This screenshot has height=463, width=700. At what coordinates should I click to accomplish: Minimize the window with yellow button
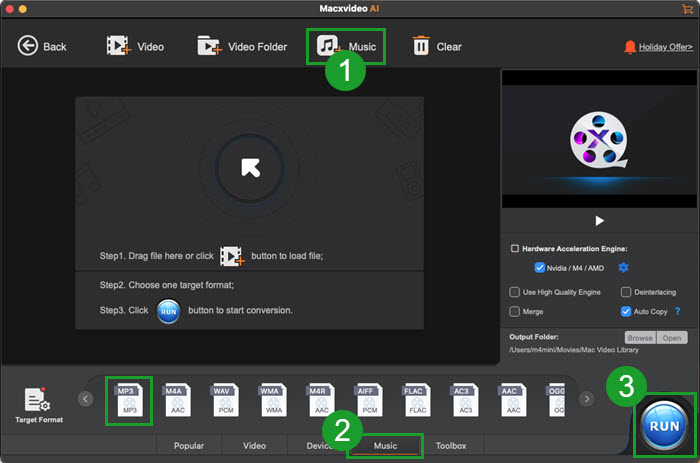tap(23, 8)
